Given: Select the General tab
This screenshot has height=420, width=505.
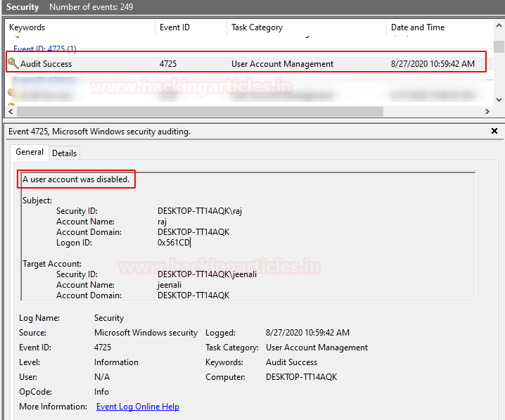Looking at the screenshot, I should [x=30, y=152].
